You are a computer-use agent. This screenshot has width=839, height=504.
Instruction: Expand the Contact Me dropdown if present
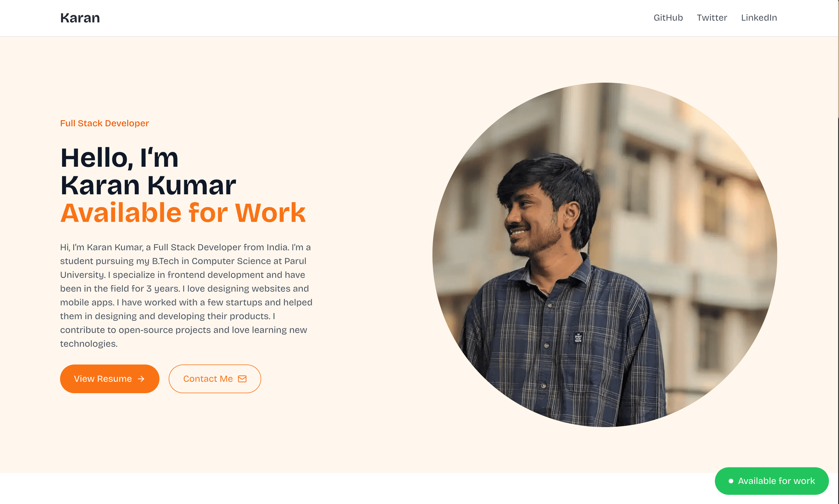215,378
